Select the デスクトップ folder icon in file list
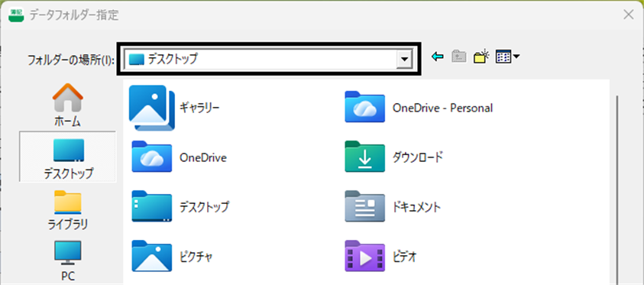 tap(151, 206)
